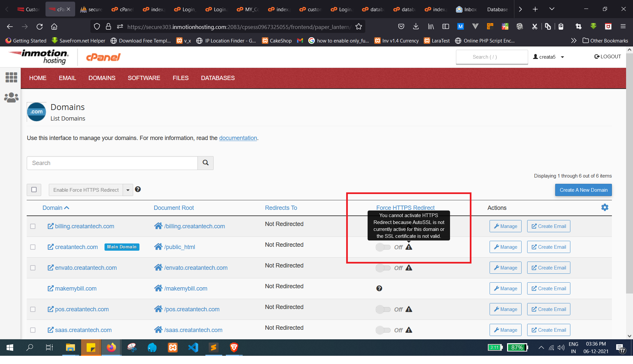
Task: Open XAMPP from the taskbar
Action: pos(173,348)
